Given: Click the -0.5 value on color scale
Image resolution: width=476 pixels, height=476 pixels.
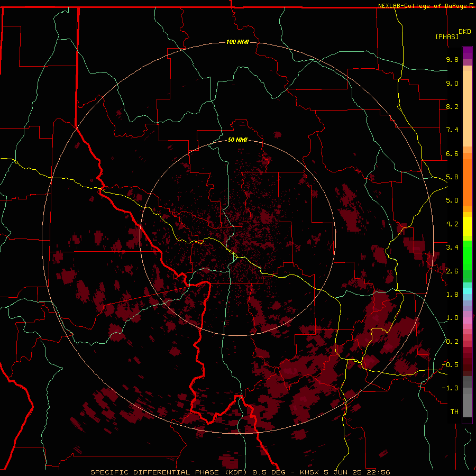Looking at the screenshot, I should 450,365.
